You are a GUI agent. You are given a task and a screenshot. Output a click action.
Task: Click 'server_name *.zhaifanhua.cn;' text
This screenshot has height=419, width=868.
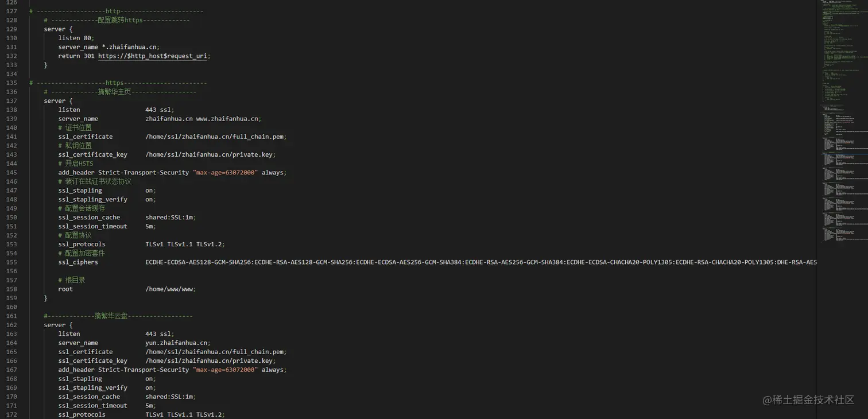pos(108,47)
